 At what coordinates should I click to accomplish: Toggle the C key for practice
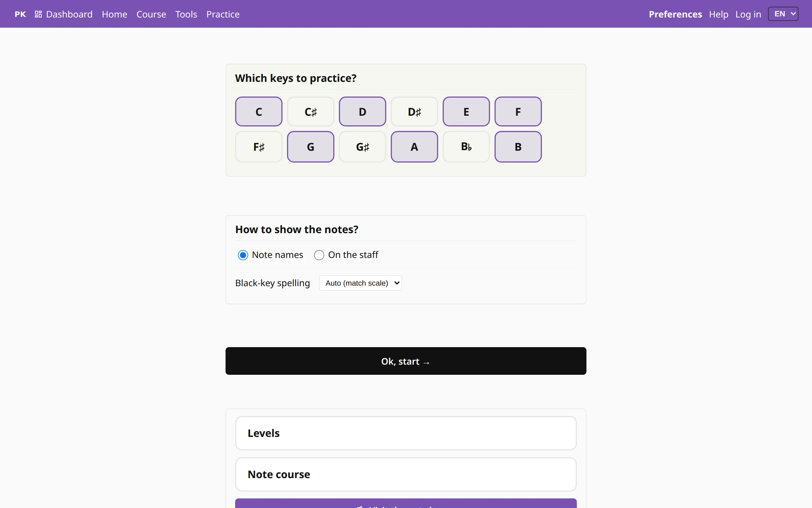point(259,111)
